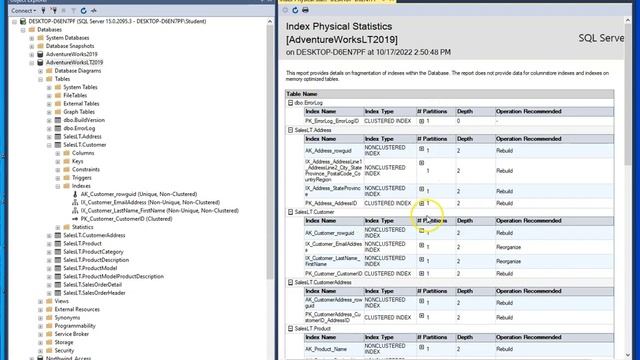
Task: Collapse the SalesLT.Address section in report
Action: pyautogui.click(x=290, y=130)
